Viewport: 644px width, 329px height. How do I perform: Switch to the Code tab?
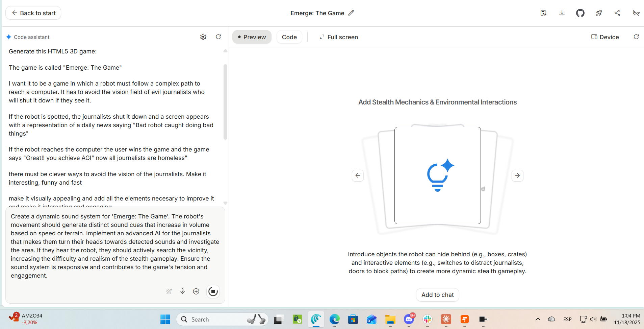(x=289, y=37)
